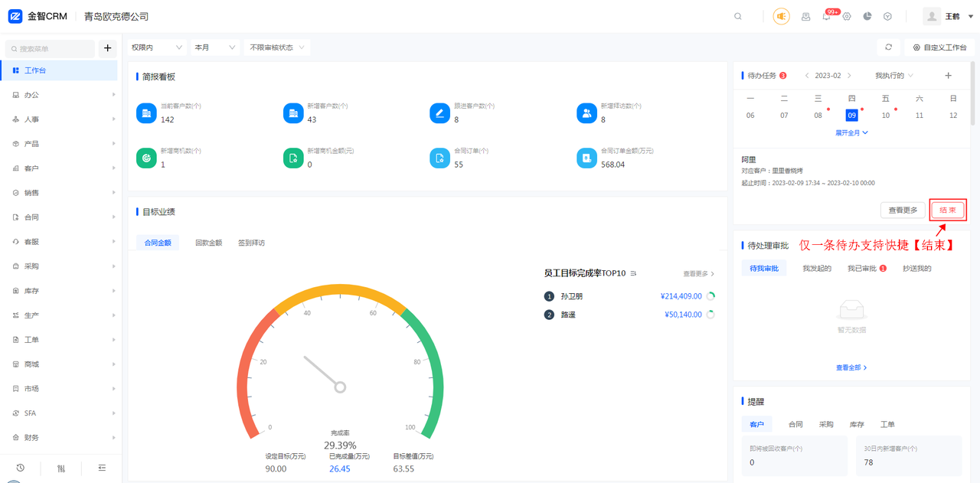Select date 10 in the calendar

tap(886, 115)
